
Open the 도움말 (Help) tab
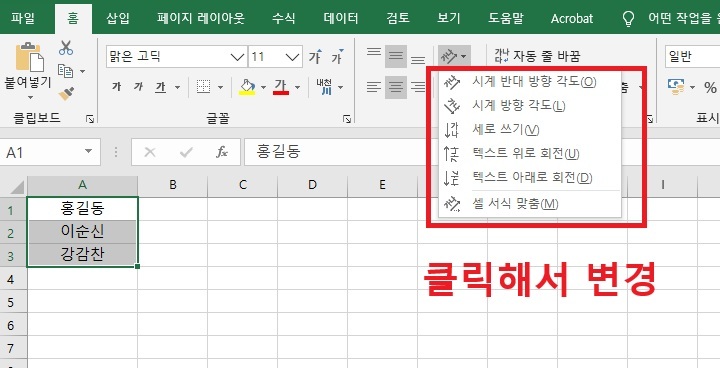pyautogui.click(x=506, y=18)
